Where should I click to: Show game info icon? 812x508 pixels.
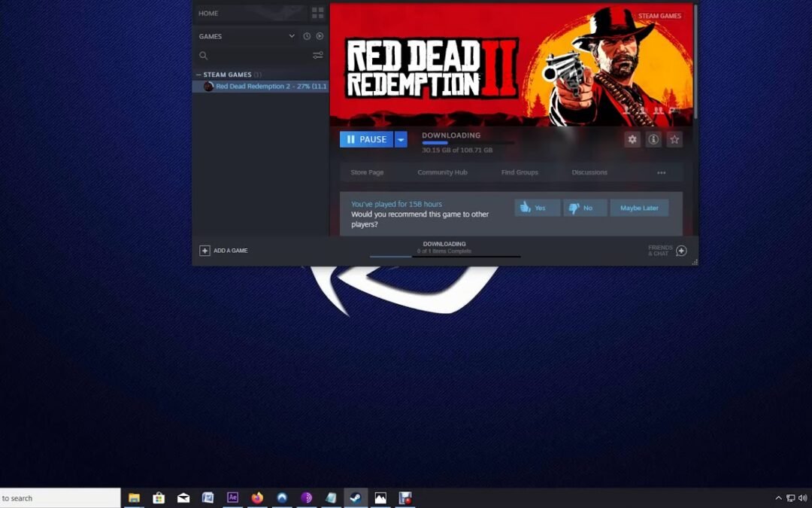click(x=653, y=139)
